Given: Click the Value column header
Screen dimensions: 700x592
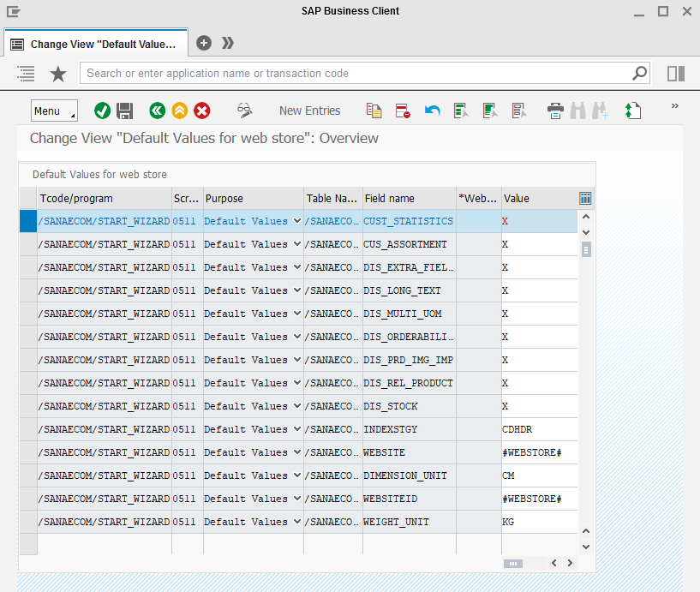Looking at the screenshot, I should pyautogui.click(x=539, y=198).
